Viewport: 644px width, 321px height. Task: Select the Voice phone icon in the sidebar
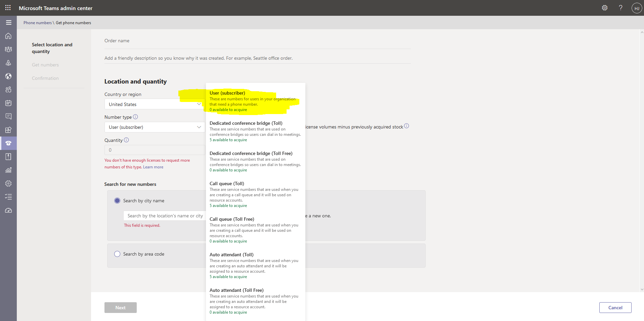point(8,143)
